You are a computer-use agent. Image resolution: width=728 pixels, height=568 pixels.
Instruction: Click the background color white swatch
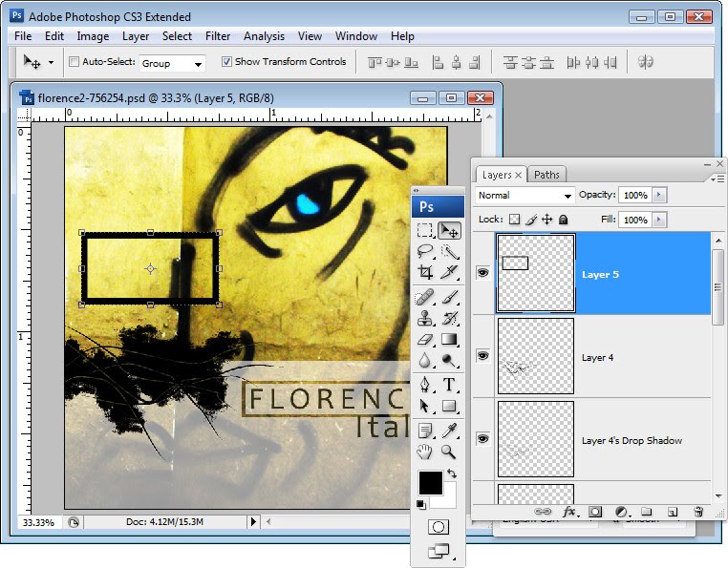pos(448,500)
